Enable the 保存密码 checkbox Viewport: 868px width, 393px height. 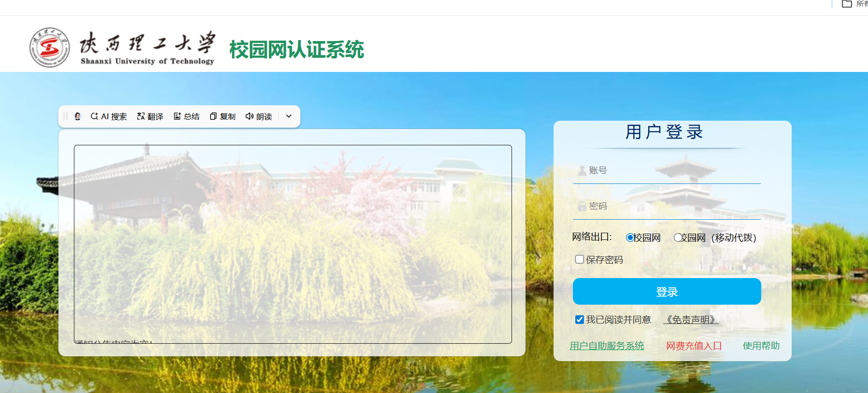click(580, 259)
